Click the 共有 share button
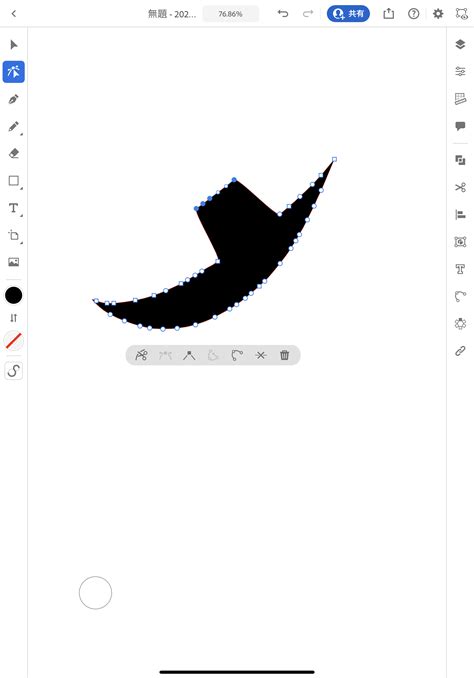Screen dimensions: 474x678 (348, 14)
